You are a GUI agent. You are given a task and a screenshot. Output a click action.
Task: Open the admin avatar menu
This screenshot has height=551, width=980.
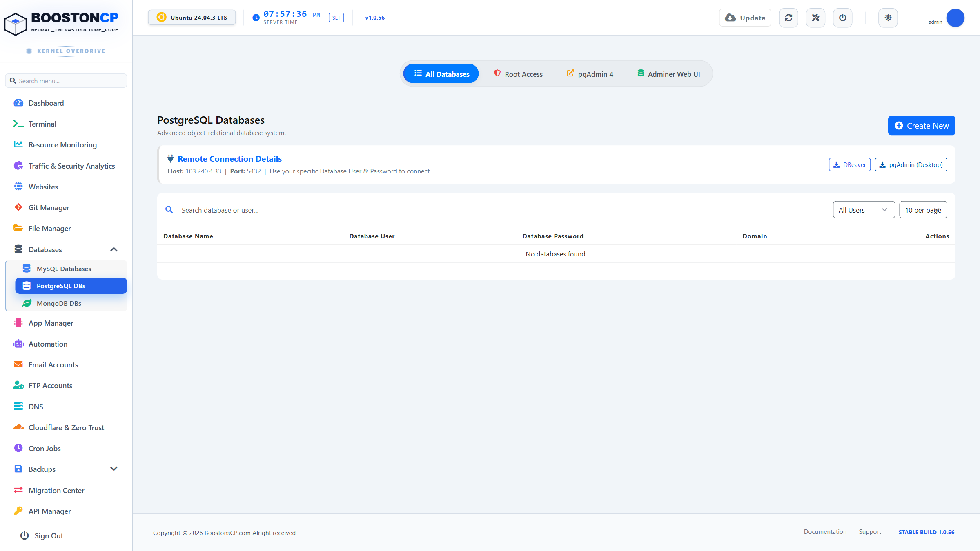point(955,18)
